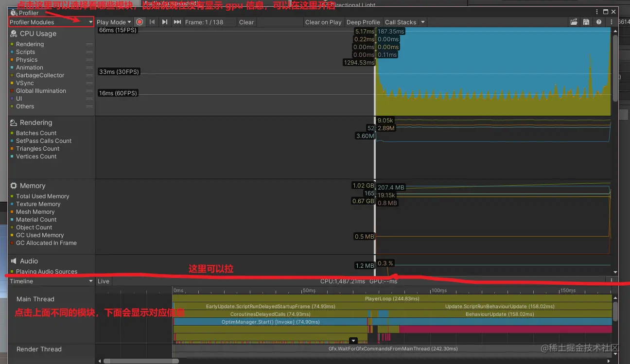Click the timeline horizontal scrollbar thumb
This screenshot has height=364, width=630.
(x=141, y=361)
